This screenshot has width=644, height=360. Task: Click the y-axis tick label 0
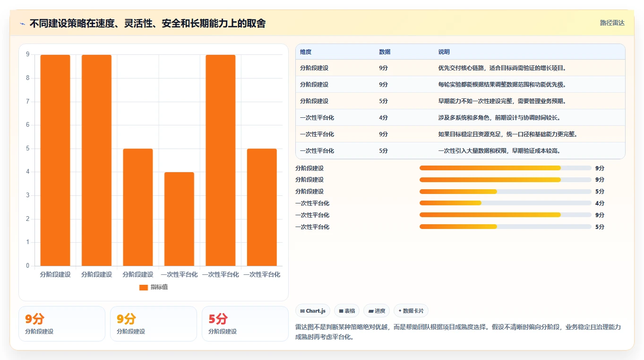coord(28,266)
